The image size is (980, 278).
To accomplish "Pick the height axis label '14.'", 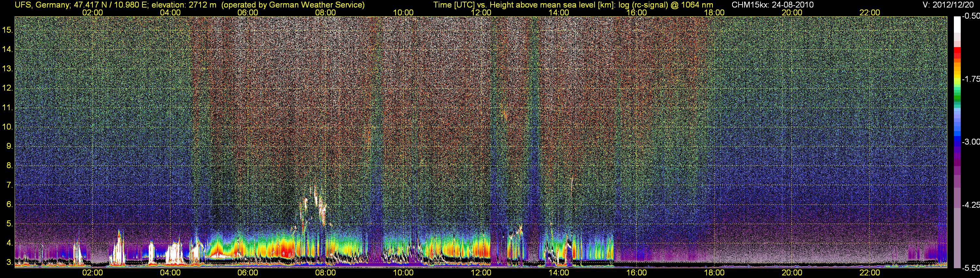I will pyautogui.click(x=8, y=49).
